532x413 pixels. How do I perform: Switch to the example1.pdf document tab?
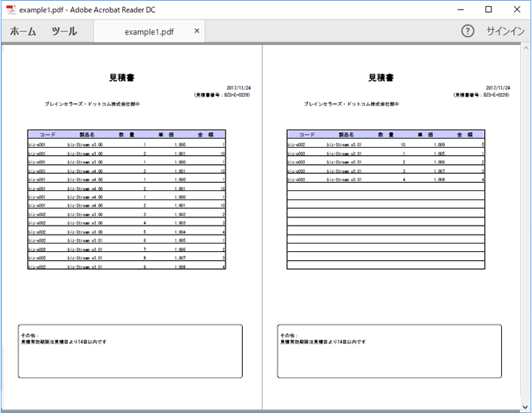click(x=149, y=31)
